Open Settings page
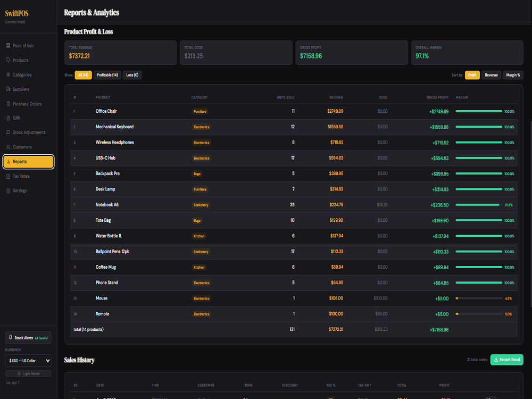Viewport: 532px width, 399px height. click(29, 190)
